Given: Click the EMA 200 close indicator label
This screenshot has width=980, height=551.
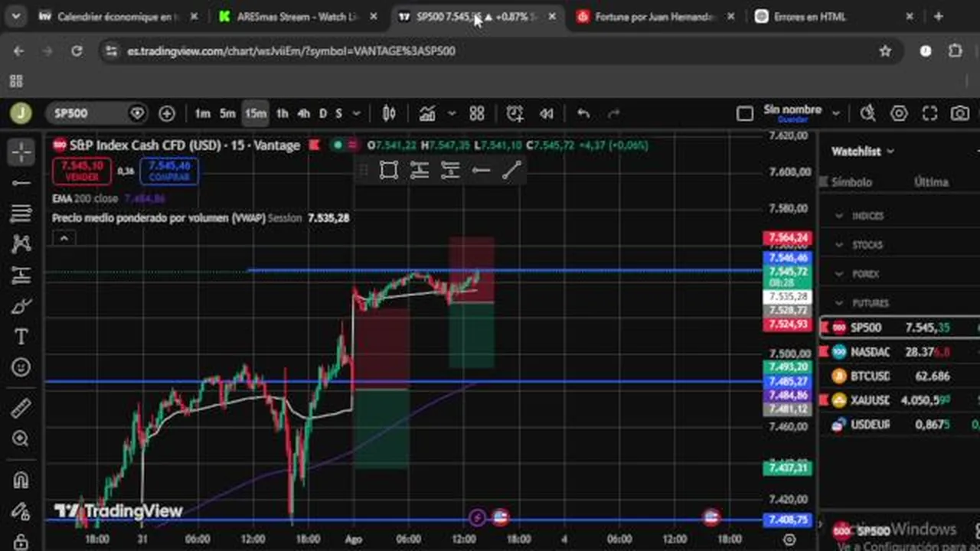Looking at the screenshot, I should (85, 198).
